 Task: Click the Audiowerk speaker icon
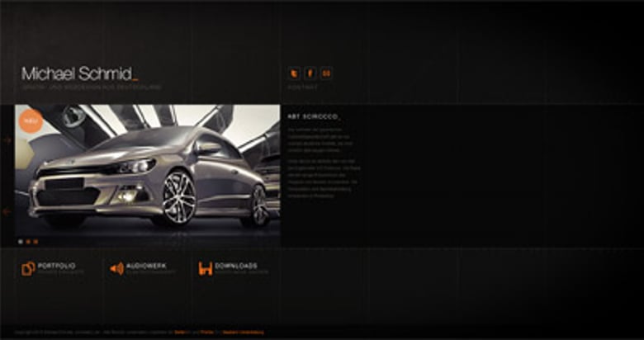pyautogui.click(x=116, y=268)
